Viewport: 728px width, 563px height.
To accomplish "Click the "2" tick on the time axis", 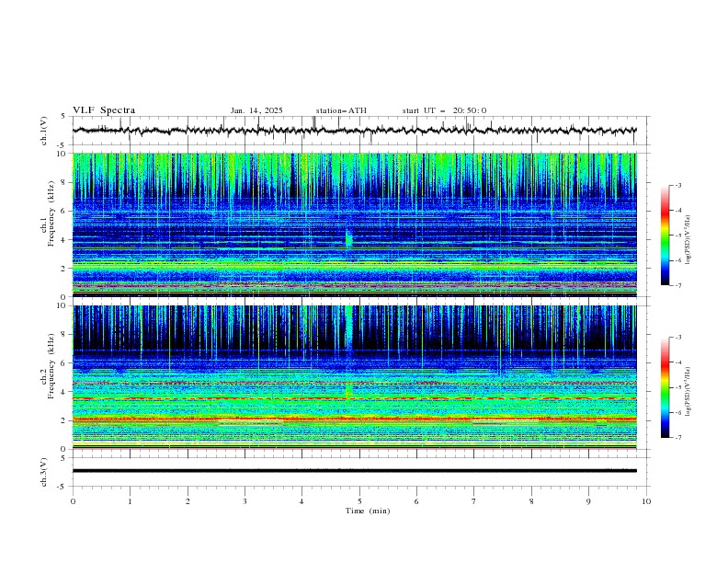I will (188, 501).
